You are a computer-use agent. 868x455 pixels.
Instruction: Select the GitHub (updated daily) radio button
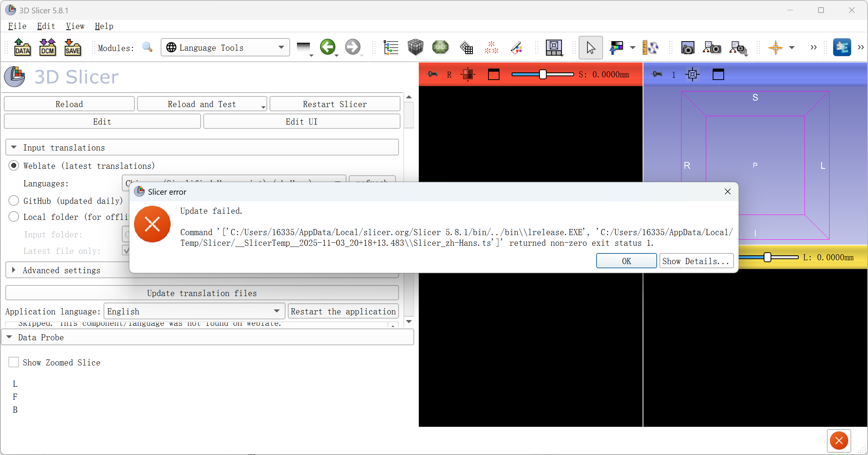(x=14, y=200)
